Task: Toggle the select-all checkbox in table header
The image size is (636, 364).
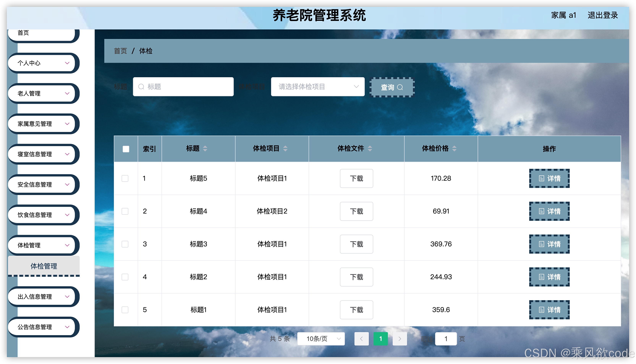Action: point(125,149)
